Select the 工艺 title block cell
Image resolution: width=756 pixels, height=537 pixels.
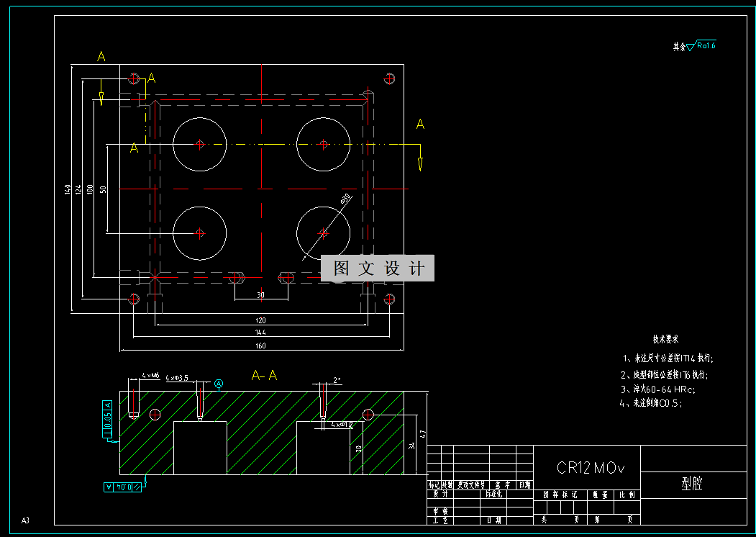coord(440,520)
